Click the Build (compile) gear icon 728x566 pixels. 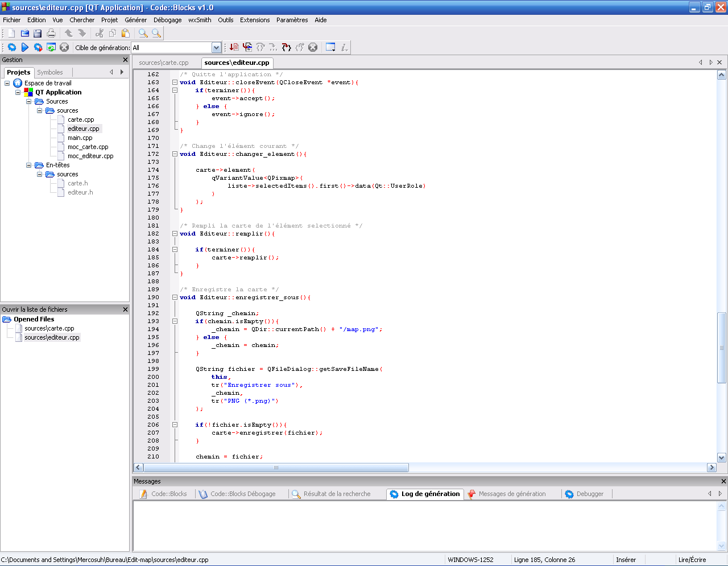tap(11, 47)
